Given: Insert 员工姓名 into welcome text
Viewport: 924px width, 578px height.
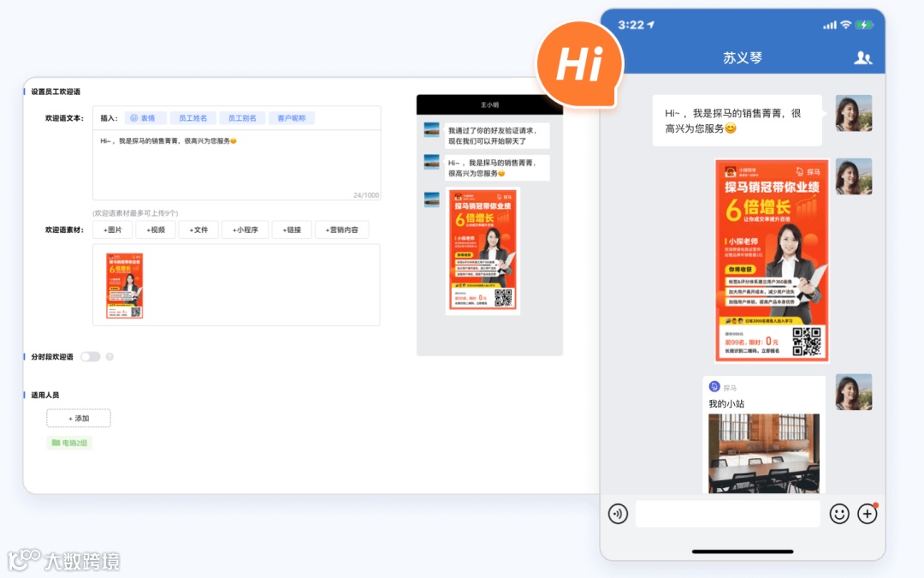Looking at the screenshot, I should (x=193, y=117).
